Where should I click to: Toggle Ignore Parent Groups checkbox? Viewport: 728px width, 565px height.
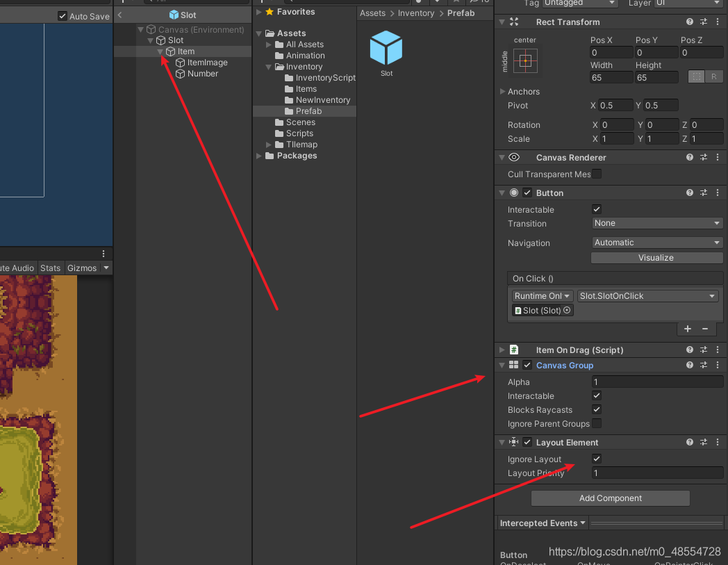[597, 424]
